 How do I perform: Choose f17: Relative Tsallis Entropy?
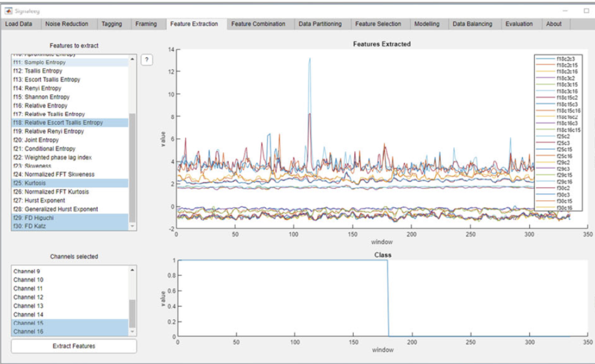(x=70, y=114)
